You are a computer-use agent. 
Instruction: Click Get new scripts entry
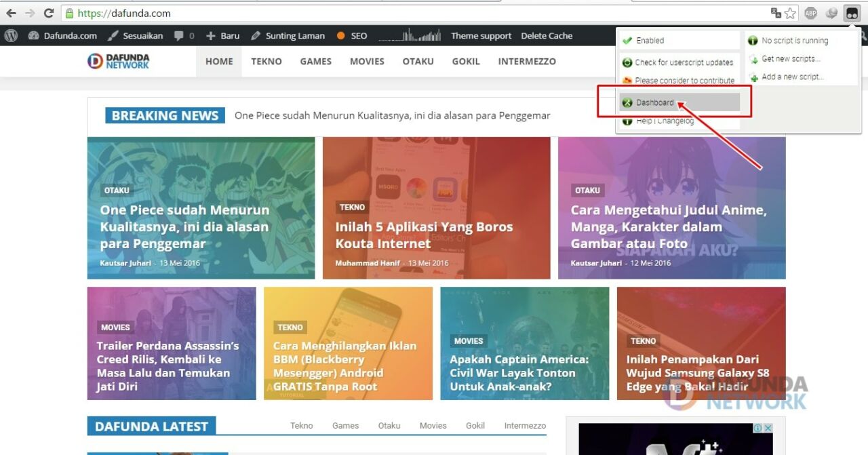(790, 59)
